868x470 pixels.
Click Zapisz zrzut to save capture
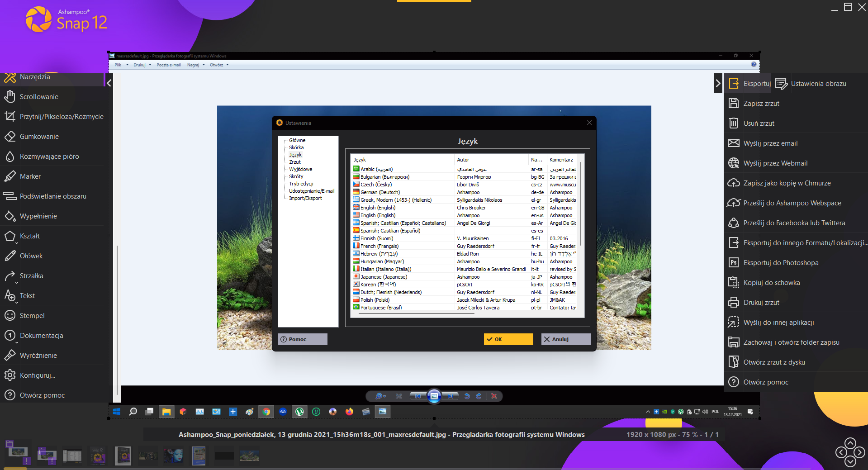796,104
